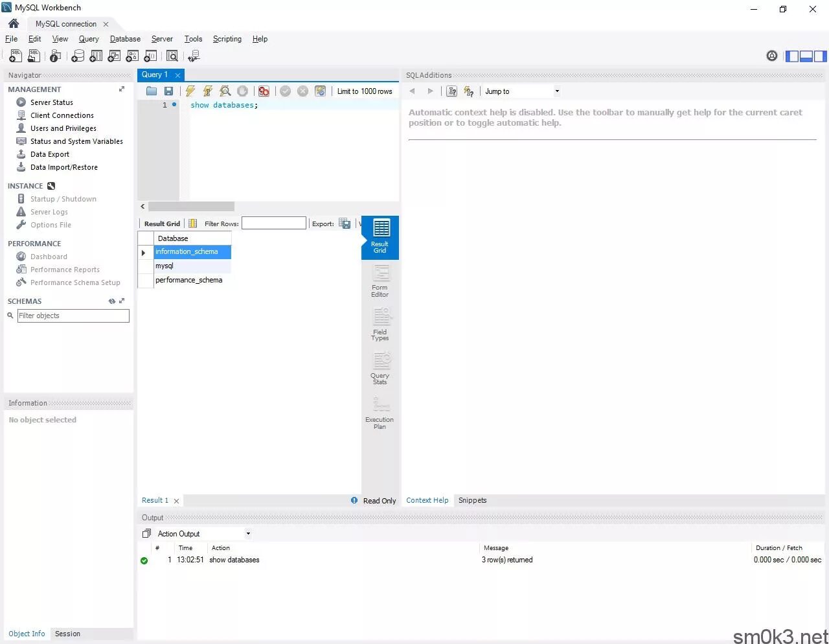Create a new table toolbar icon
Viewport: 829px width, 644px height.
point(96,56)
